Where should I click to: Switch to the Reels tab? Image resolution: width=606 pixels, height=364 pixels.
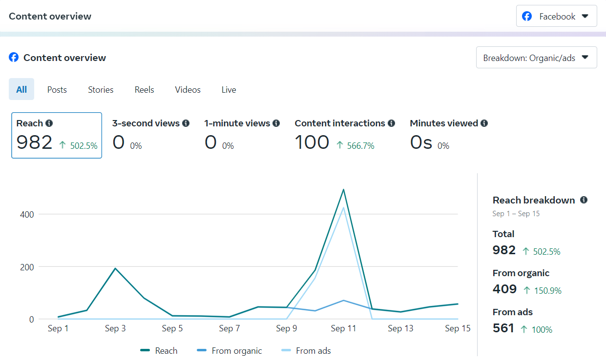coord(145,89)
